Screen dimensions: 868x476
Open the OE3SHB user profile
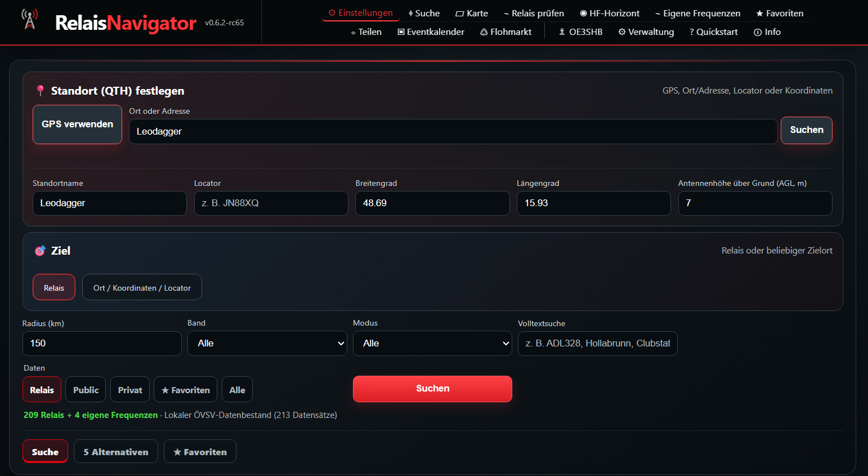pyautogui.click(x=580, y=32)
